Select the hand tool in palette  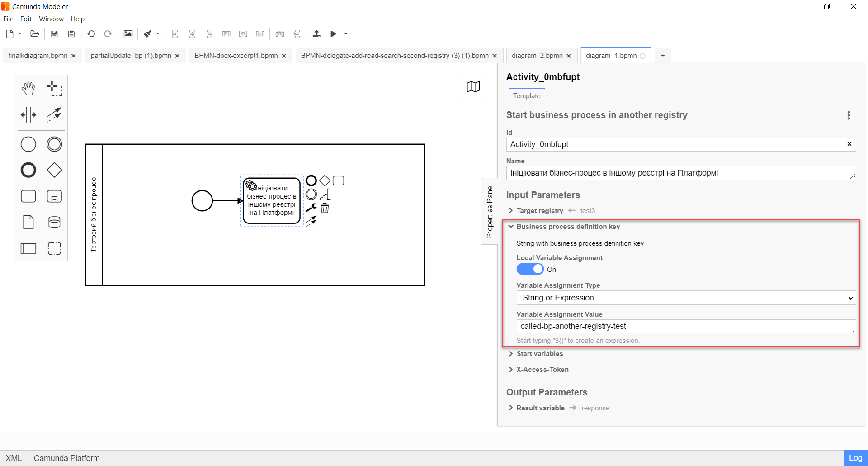pos(28,89)
